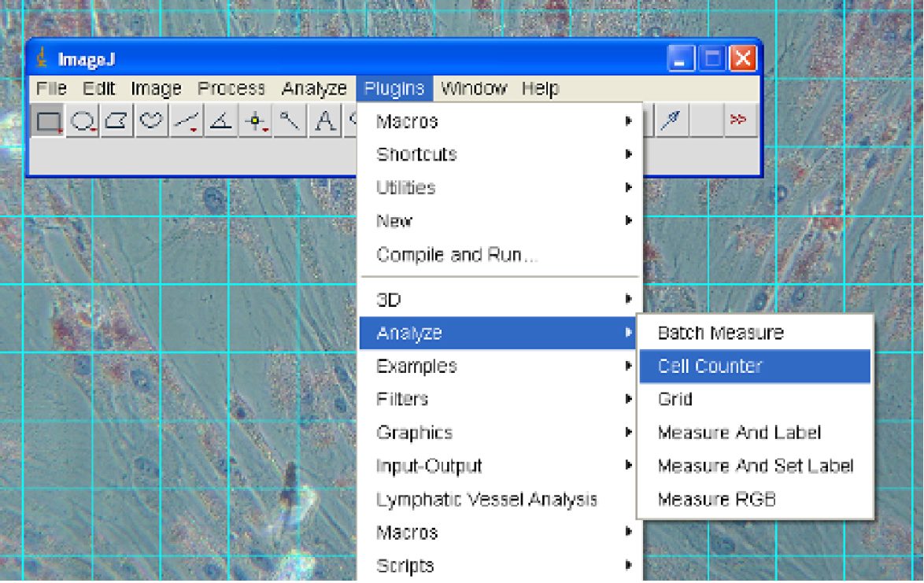Launch the Cell Counter plugin
Screen dimensions: 924x583
click(755, 366)
